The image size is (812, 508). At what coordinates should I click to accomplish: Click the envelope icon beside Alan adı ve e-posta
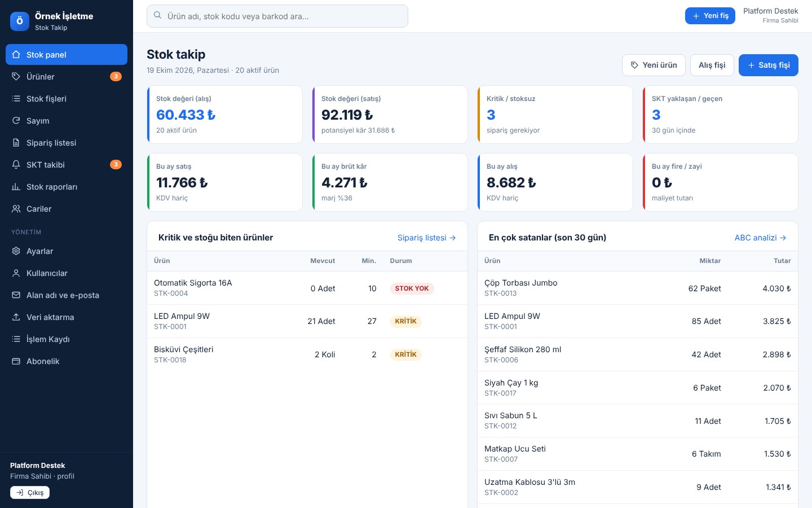coord(16,295)
